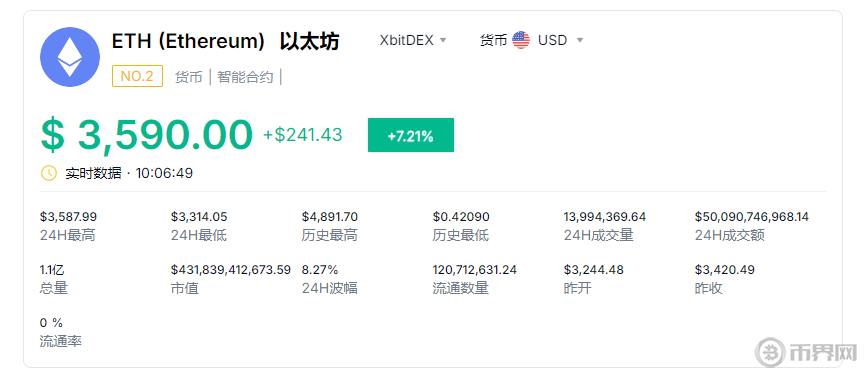This screenshot has height=380, width=868.
Task: Click the 历史最低 label
Action: coord(461,235)
